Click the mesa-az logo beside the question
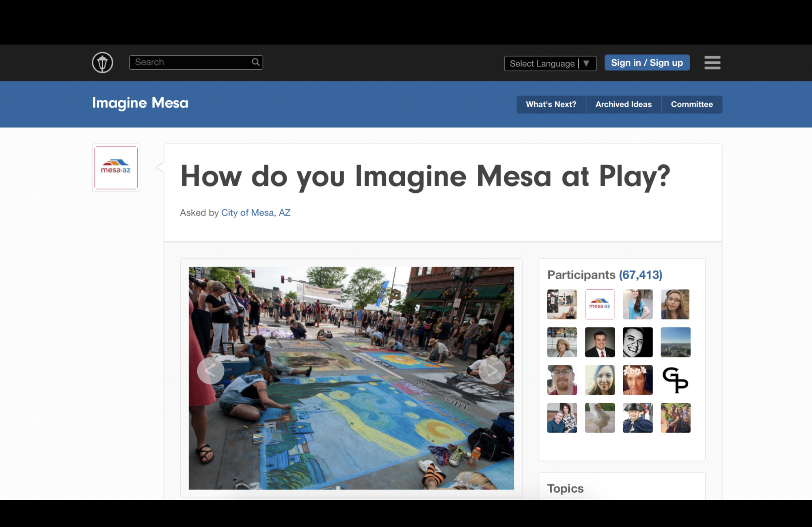812x527 pixels. click(x=116, y=168)
